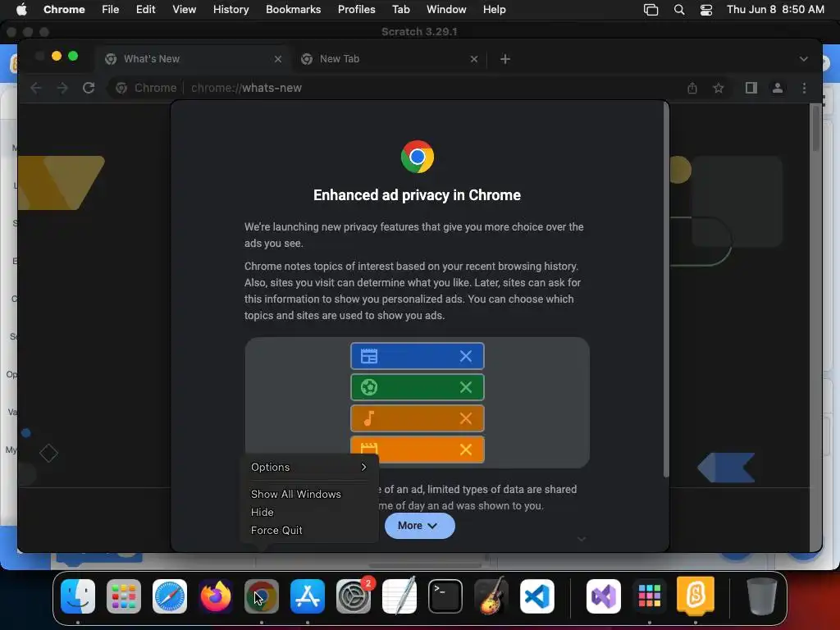Open Launchpad from the Dock
The height and width of the screenshot is (630, 840).
[124, 596]
